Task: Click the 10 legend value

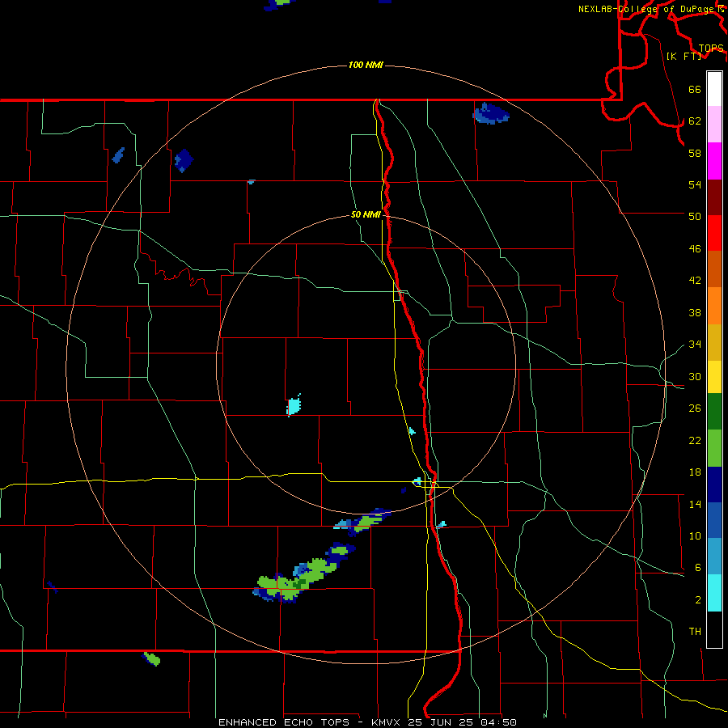Action: pos(695,536)
